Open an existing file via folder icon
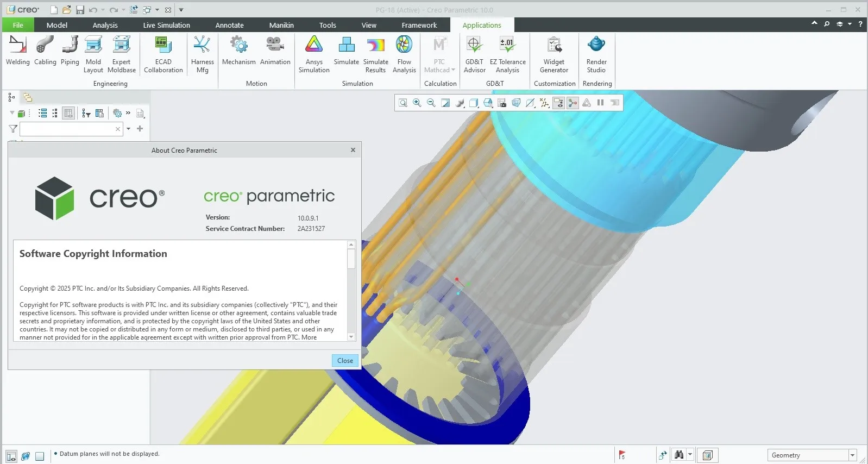The height and width of the screenshot is (464, 868). click(x=66, y=10)
